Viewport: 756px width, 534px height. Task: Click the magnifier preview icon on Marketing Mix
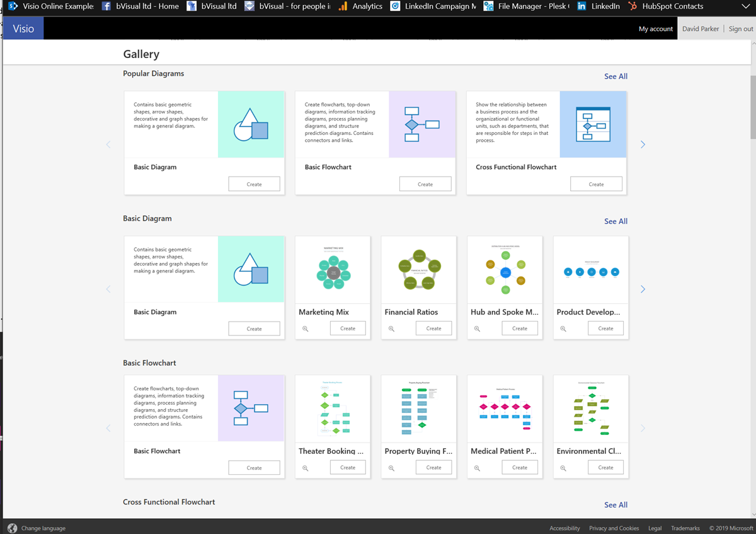(x=305, y=328)
